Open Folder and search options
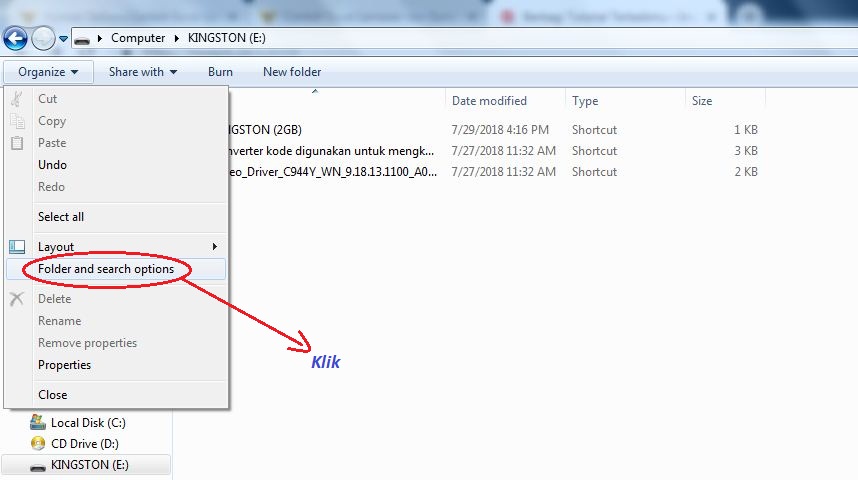This screenshot has width=858, height=480. tap(115, 269)
